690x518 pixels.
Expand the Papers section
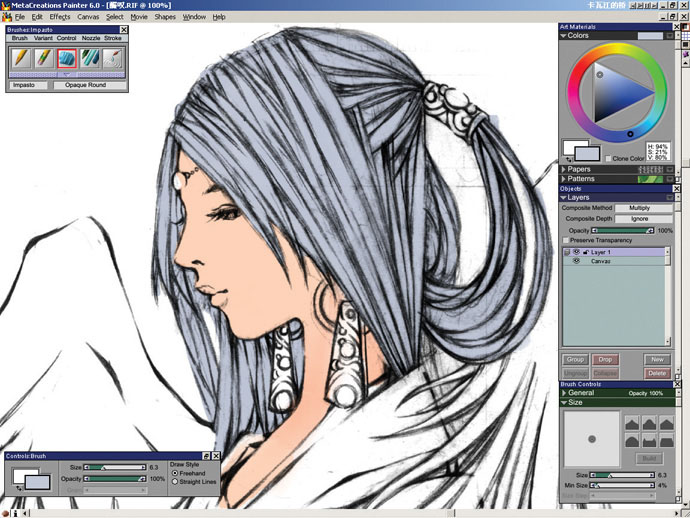click(564, 169)
